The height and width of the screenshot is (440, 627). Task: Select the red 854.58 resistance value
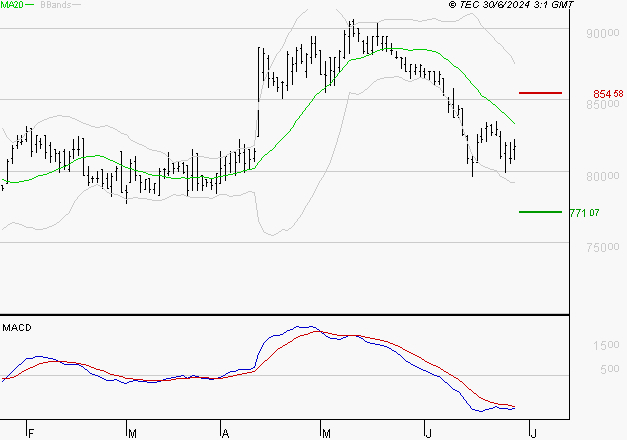[608, 94]
